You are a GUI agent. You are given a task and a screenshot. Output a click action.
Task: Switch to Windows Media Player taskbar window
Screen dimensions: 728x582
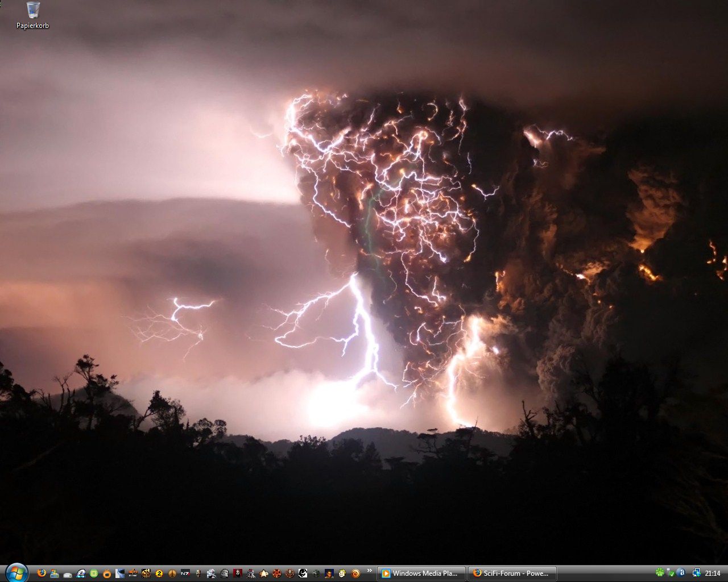coord(421,573)
